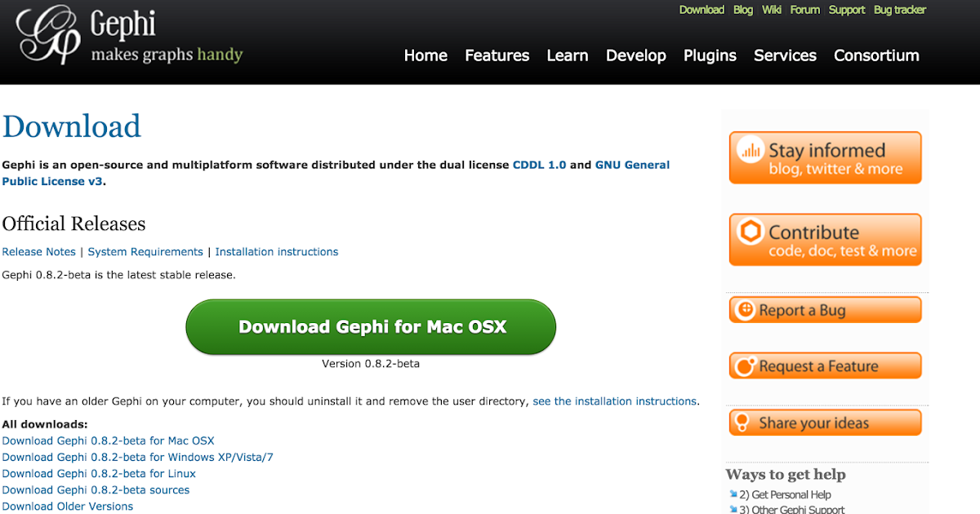
Task: Open the Consortium menu item
Action: coord(876,55)
